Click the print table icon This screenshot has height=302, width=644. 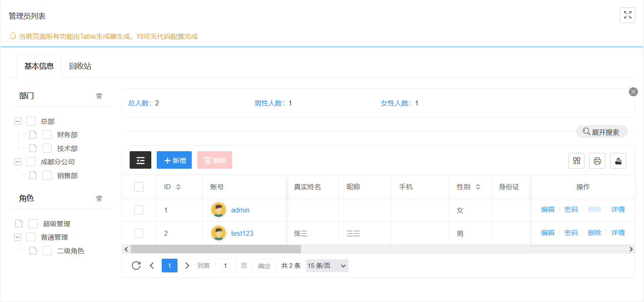pos(597,161)
